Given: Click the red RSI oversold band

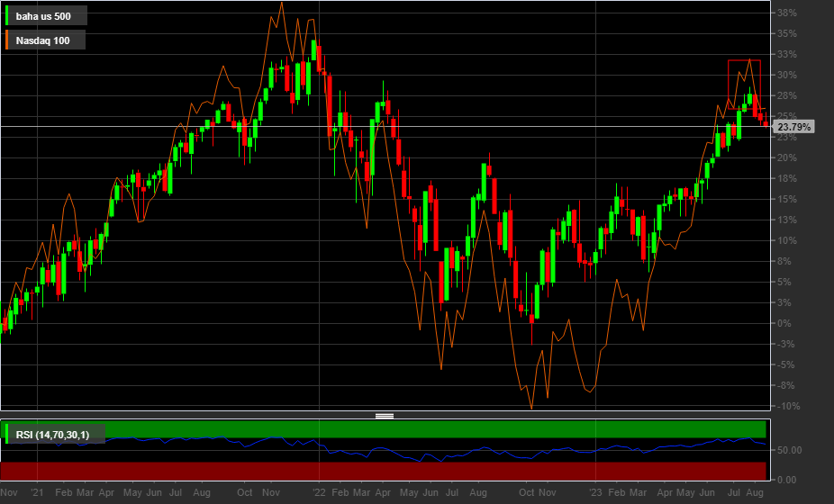Looking at the screenshot, I should pyautogui.click(x=383, y=471).
